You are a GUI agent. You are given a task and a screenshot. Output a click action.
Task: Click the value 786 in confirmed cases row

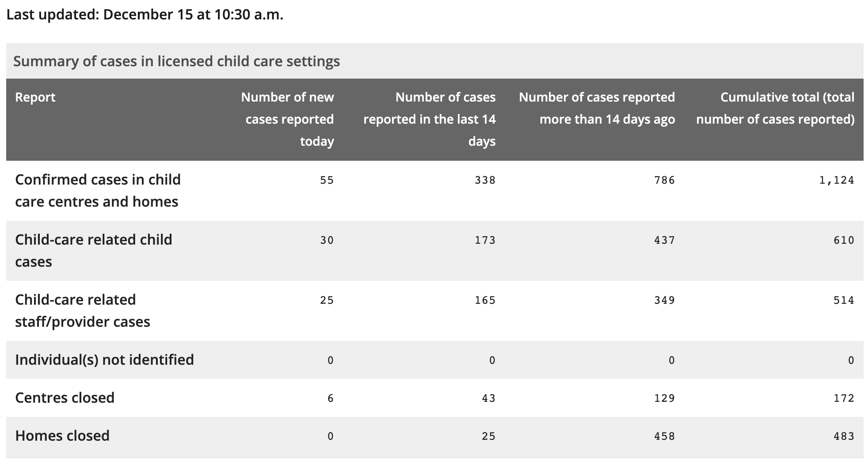tap(665, 180)
